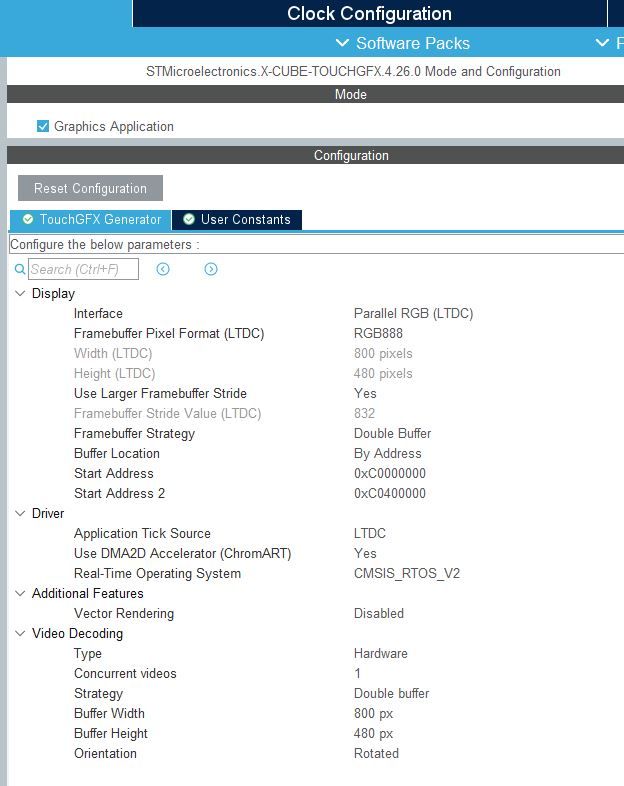624x786 pixels.
Task: Collapse the Video Decoding section
Action: click(20, 634)
